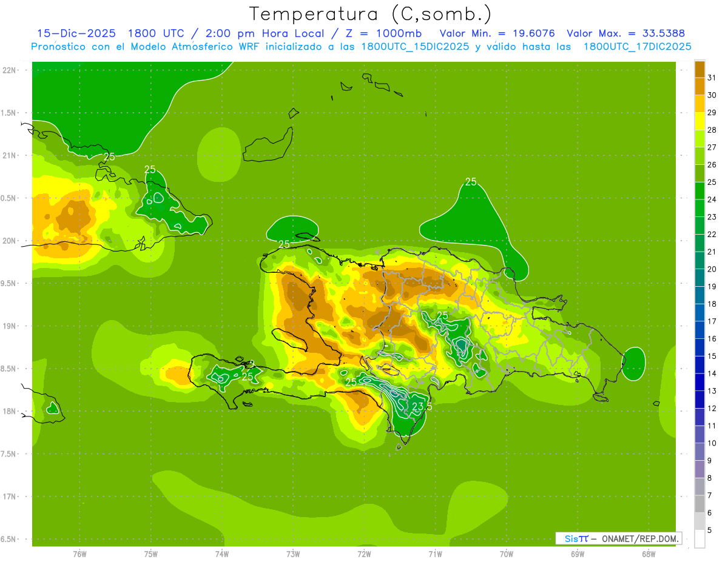Click the '21N' latitude label
Image resolution: width=728 pixels, height=562 pixels.
pos(10,155)
